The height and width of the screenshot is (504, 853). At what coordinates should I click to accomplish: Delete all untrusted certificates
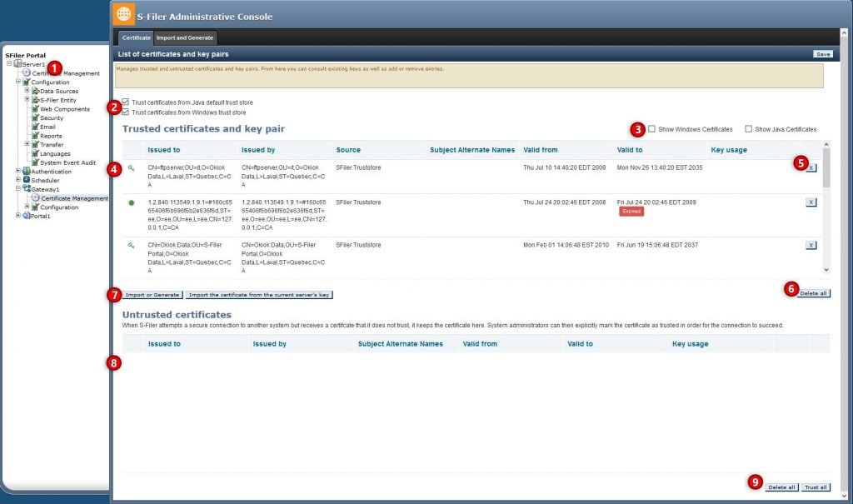coord(781,487)
